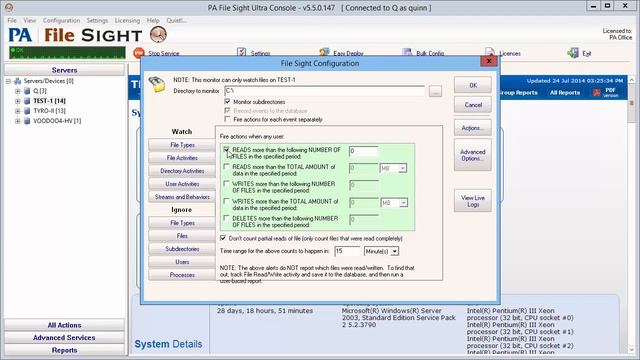Screen dimensions: 640x360
Task: Expand the Q [3] tree node
Action: tap(18, 91)
